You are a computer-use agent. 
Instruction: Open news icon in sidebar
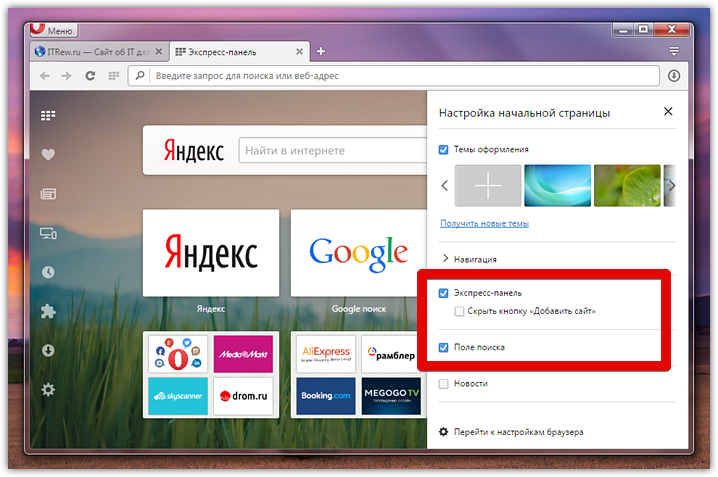[x=48, y=194]
